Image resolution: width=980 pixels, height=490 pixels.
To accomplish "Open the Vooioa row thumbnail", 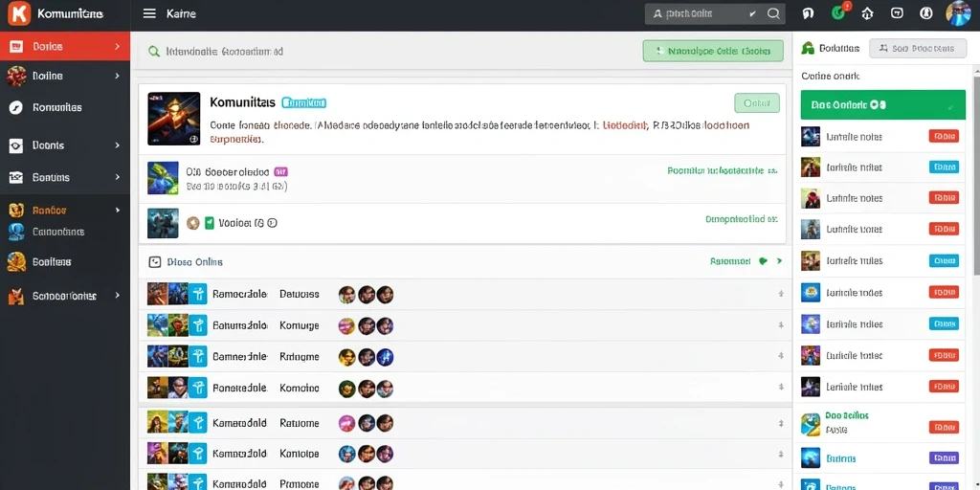I will click(163, 223).
